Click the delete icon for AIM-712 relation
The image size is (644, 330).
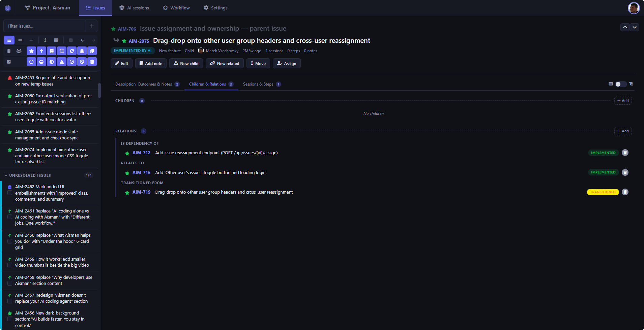click(x=625, y=153)
